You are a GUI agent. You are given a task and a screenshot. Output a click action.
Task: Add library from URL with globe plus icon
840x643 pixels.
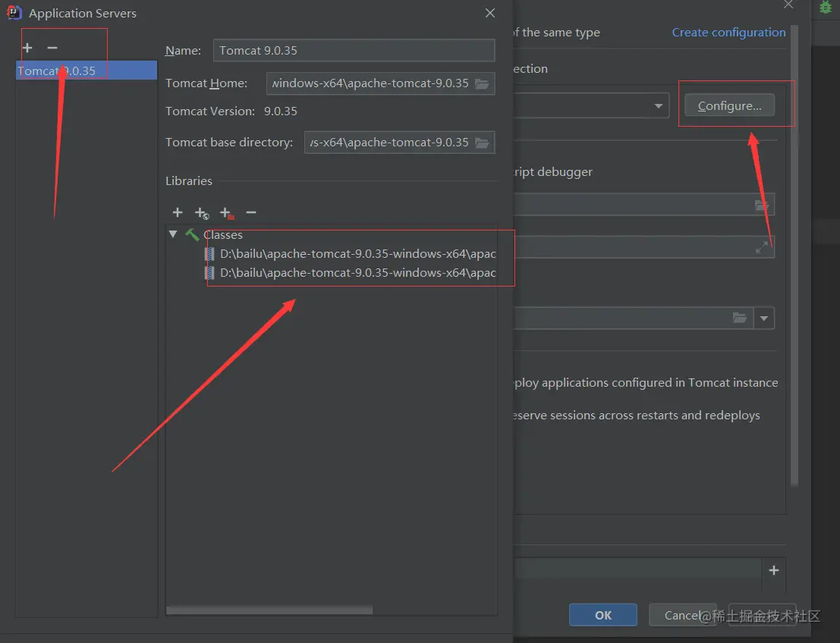(201, 213)
